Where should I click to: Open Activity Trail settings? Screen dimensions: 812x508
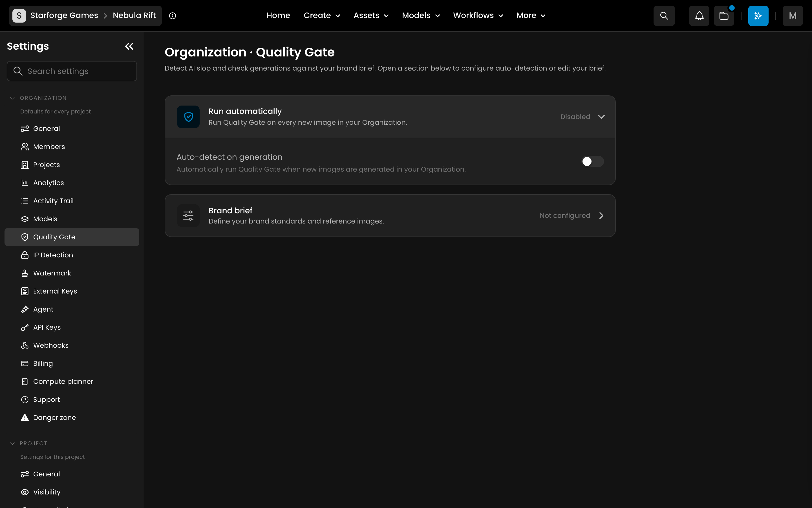click(72, 201)
